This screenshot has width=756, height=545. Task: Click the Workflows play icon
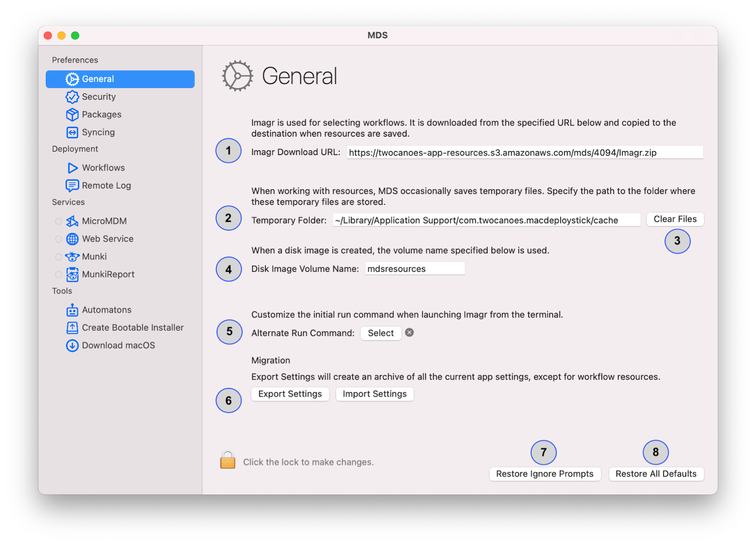pyautogui.click(x=72, y=168)
